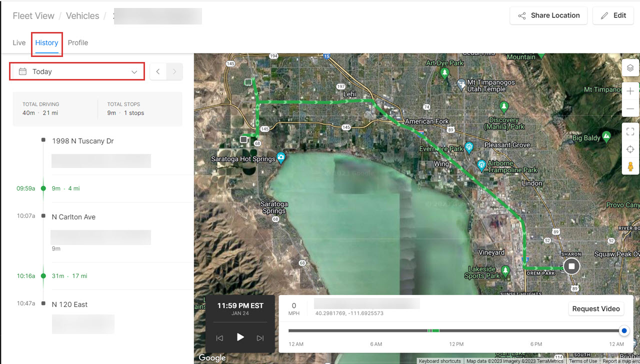
Task: Select Mt Timpanogos Utah Temple pin
Action: click(461, 85)
